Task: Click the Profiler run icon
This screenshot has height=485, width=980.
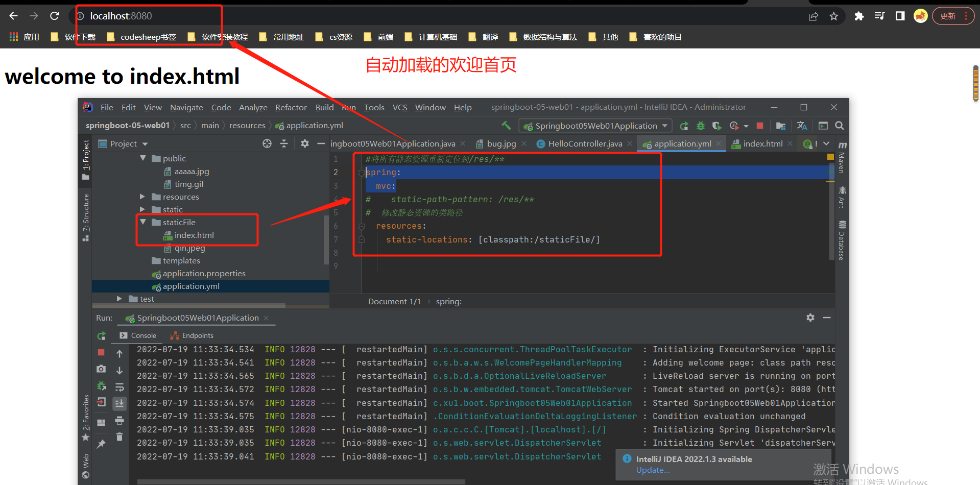Action: 734,126
